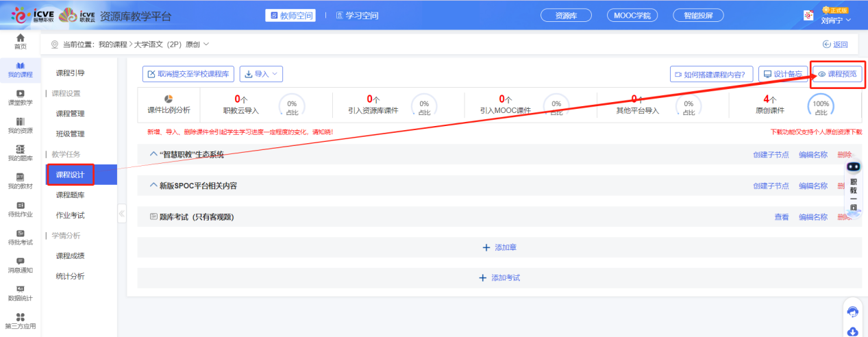Collapse 新版SPOC平台相关内容 chapter
The height and width of the screenshot is (337, 868).
(x=153, y=186)
